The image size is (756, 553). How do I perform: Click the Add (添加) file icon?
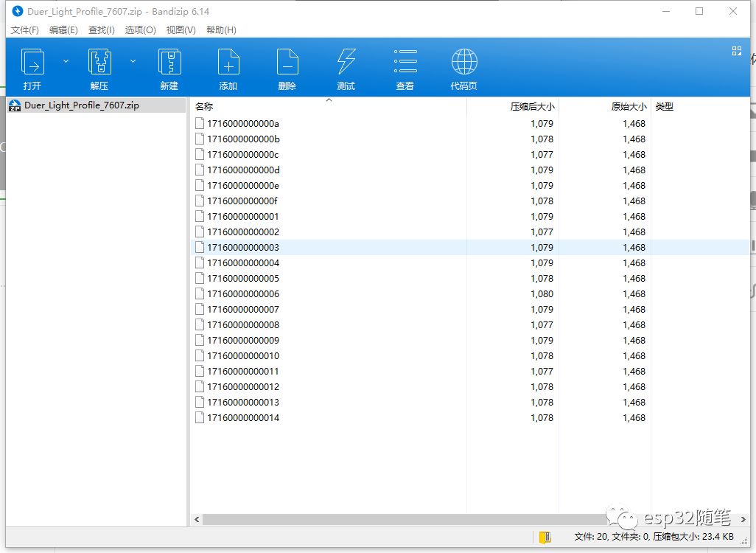pyautogui.click(x=228, y=62)
